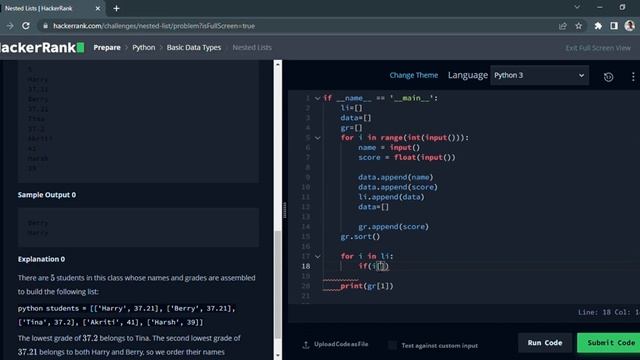Click the name = input() line
The image size is (640, 360).
tap(389, 147)
